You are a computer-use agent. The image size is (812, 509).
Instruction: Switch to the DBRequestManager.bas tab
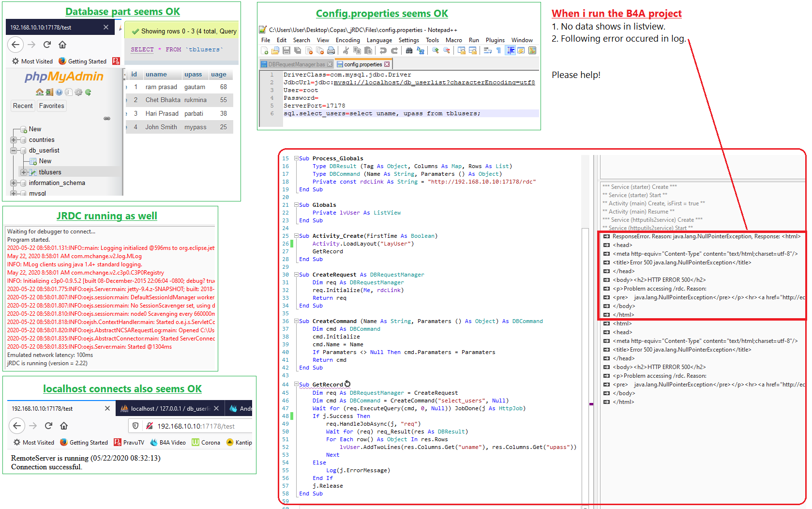click(297, 64)
